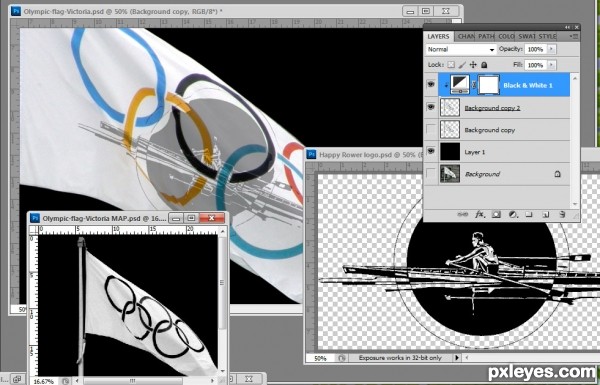Switch to the CHAN channels tab
The width and height of the screenshot is (600, 385).
point(466,36)
